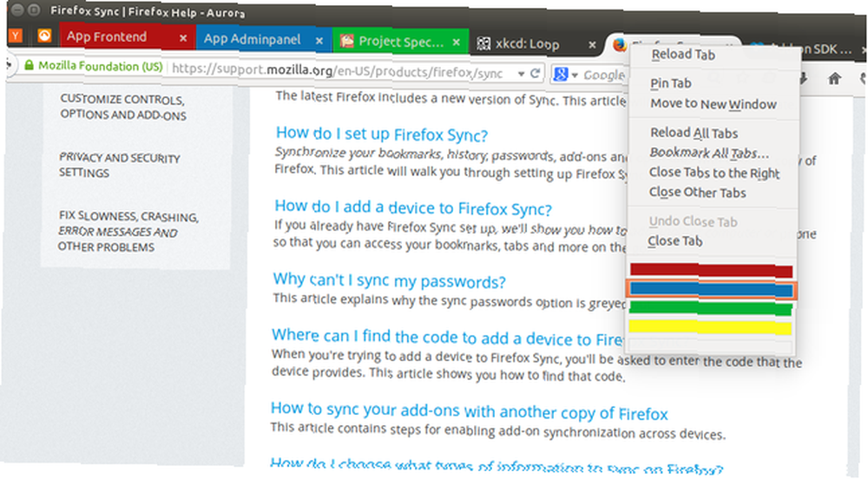This screenshot has height=479, width=868.
Task: Open the URL history dropdown arrow
Action: [x=521, y=73]
